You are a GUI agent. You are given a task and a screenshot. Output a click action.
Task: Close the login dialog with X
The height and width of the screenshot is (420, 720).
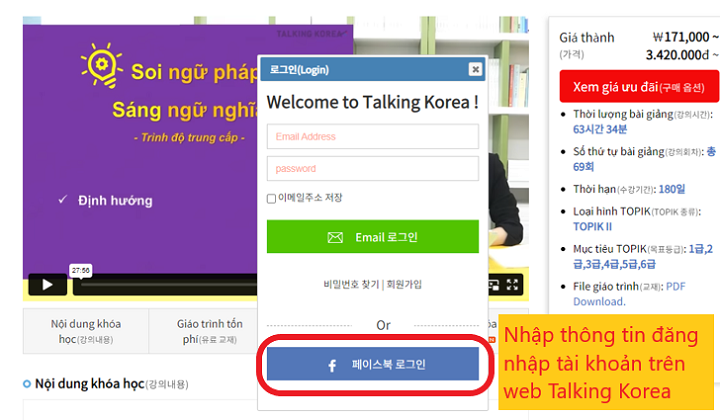tap(475, 69)
